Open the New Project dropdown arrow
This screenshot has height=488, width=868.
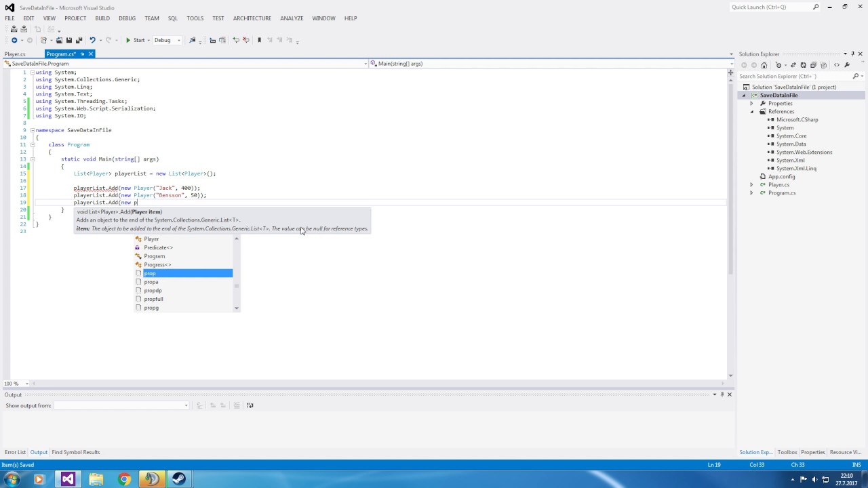(52, 40)
